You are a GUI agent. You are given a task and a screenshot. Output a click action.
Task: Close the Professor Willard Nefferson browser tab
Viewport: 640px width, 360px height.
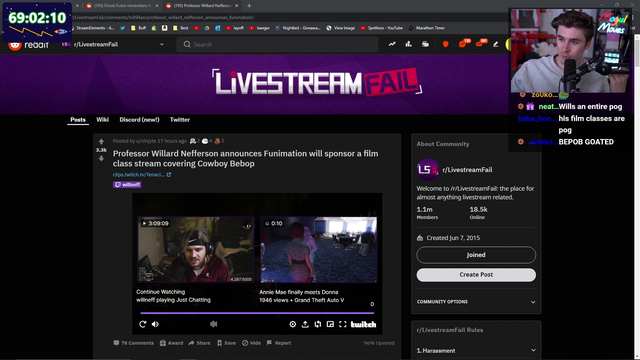click(x=237, y=6)
